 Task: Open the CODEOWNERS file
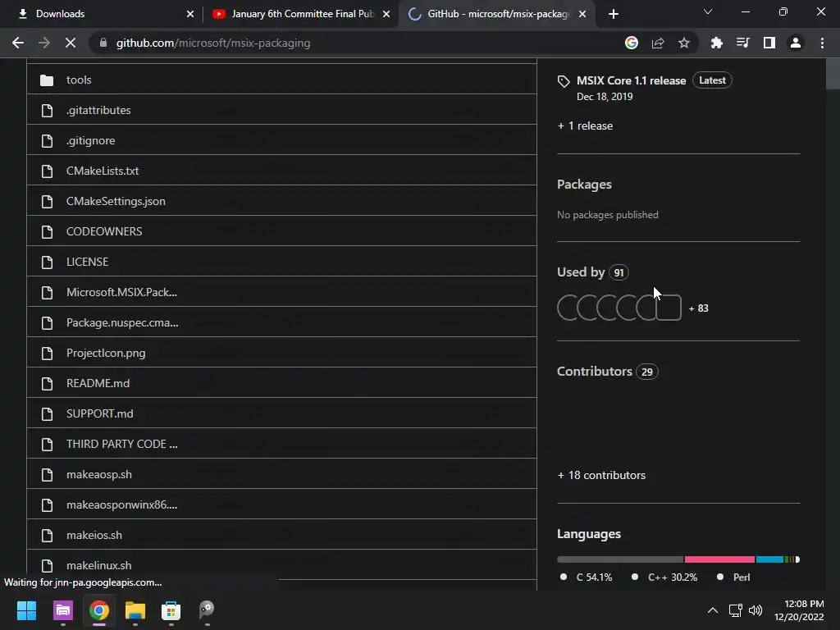pyautogui.click(x=104, y=231)
